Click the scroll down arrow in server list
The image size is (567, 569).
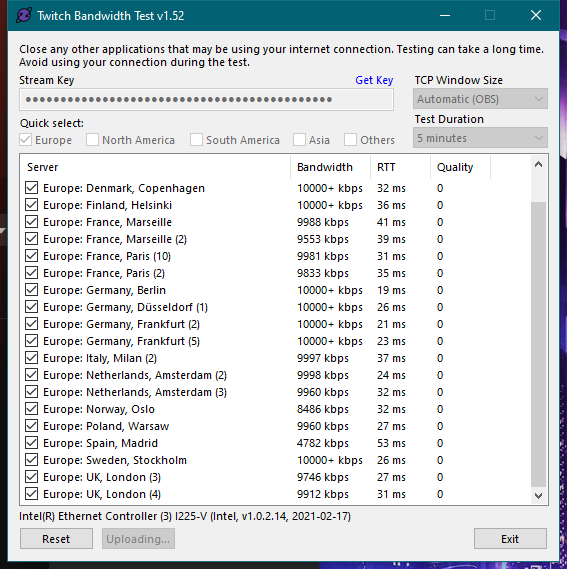coord(538,495)
